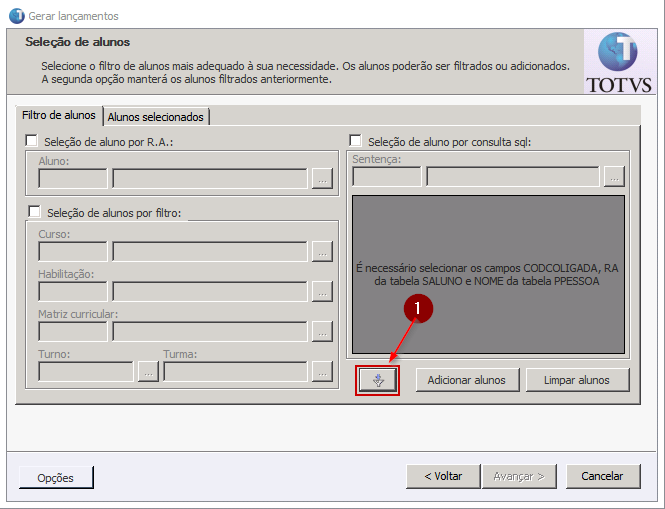Go back with the Voltar button
Viewport: 665px width, 509px height.
pyautogui.click(x=442, y=476)
